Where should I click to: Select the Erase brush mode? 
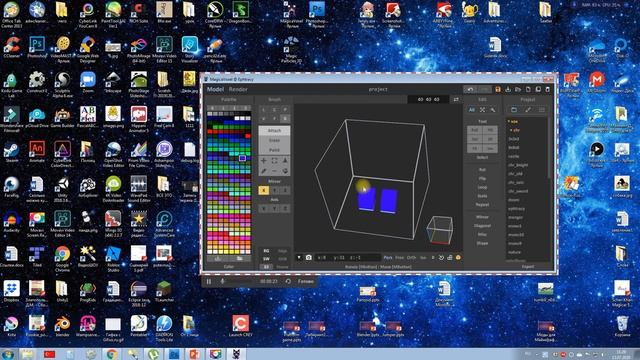point(274,140)
